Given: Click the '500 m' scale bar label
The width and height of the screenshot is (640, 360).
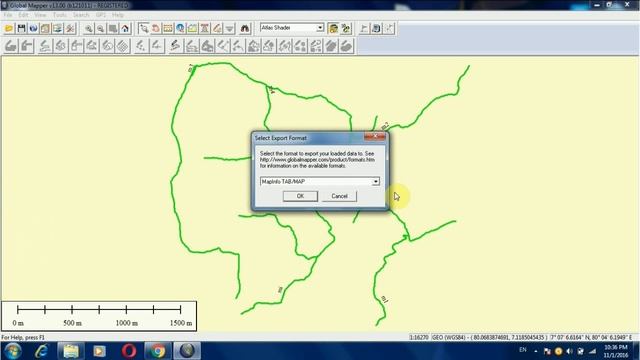Looking at the screenshot, I should [72, 323].
